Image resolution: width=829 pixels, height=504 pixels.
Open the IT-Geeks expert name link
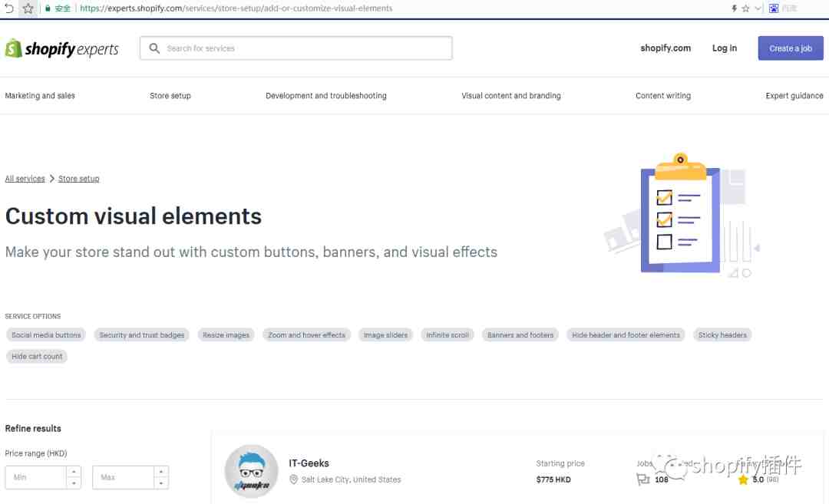coord(309,463)
